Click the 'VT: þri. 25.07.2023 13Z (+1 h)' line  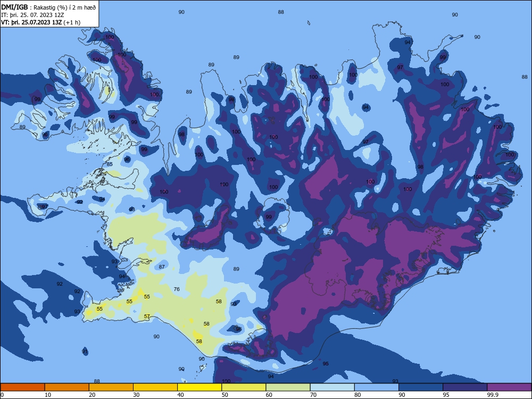(x=41, y=22)
